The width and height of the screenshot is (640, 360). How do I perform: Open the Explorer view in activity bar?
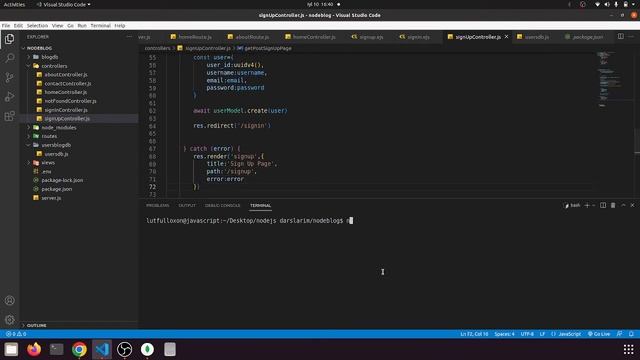click(x=9, y=39)
